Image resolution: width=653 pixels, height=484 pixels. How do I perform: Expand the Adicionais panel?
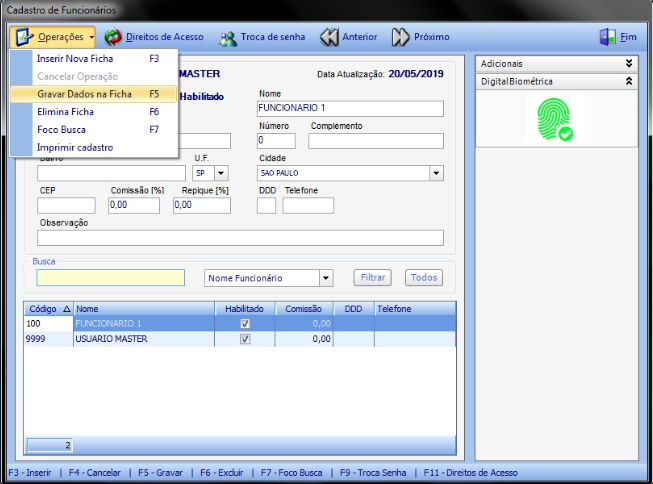(629, 63)
